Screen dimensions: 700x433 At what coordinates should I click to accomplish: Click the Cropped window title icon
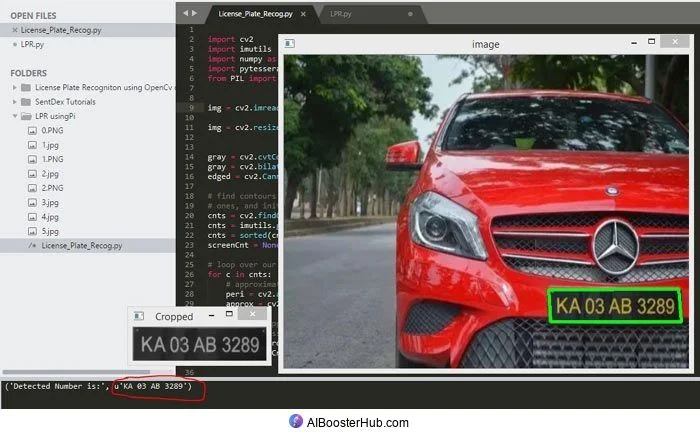coord(140,316)
